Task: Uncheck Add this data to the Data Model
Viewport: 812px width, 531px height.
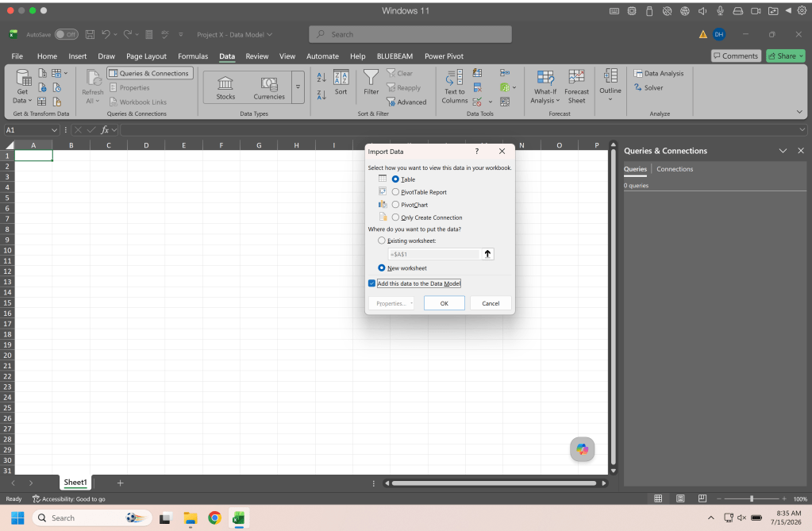Action: click(371, 283)
